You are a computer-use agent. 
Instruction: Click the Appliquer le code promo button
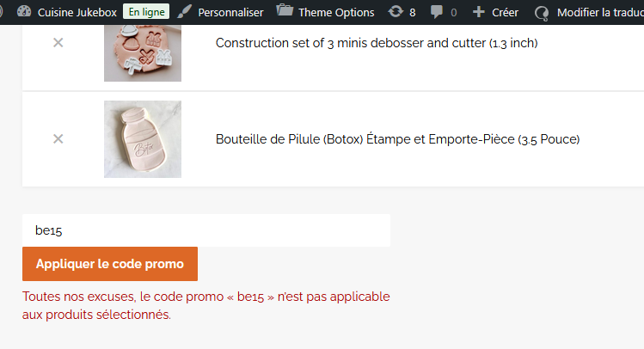click(x=110, y=264)
